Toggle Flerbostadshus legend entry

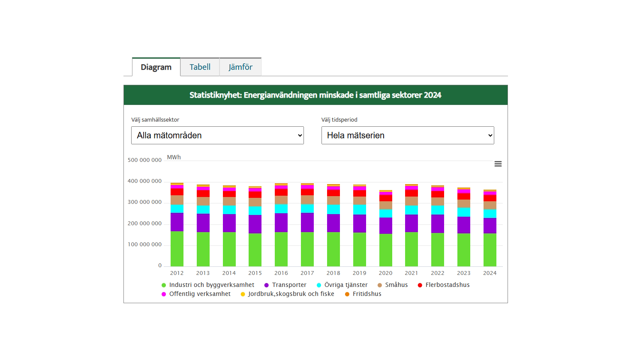point(447,285)
